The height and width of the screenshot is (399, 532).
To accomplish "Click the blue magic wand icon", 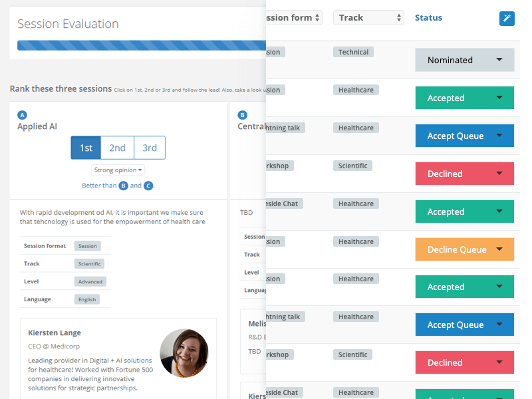I will click(x=507, y=19).
